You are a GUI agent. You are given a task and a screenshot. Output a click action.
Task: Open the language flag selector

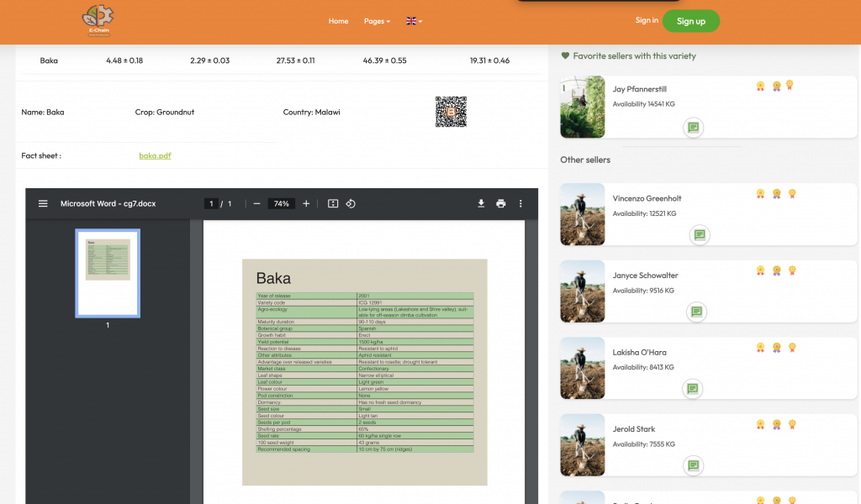tap(414, 21)
